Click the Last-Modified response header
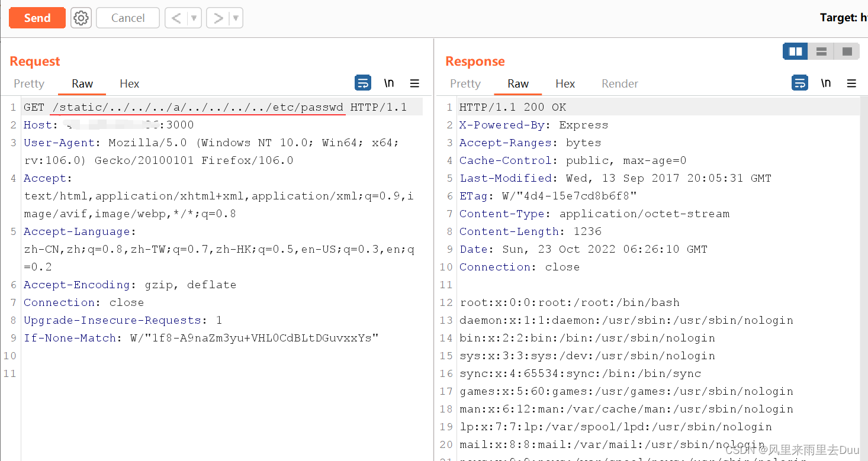Viewport: 868px width, 461px height. [615, 178]
